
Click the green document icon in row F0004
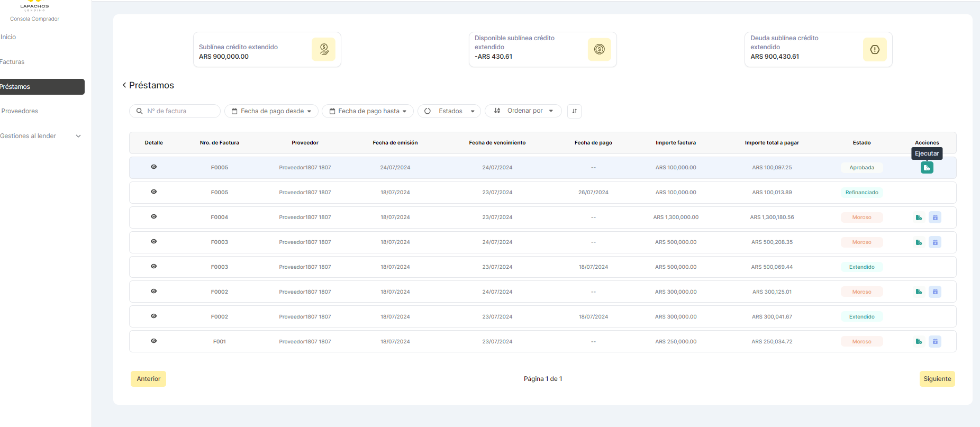(919, 217)
